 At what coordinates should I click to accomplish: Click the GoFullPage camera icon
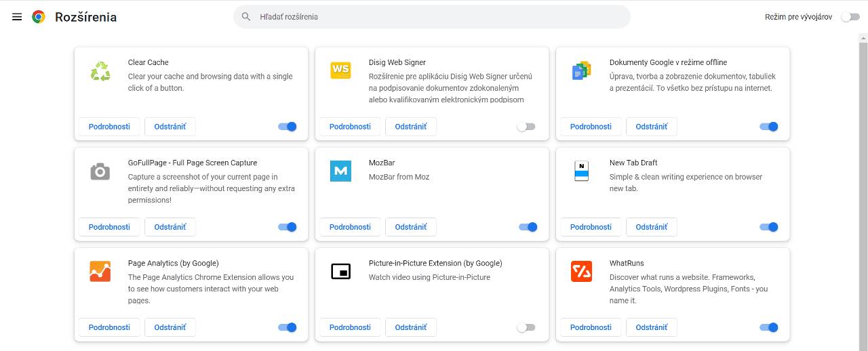tap(100, 171)
